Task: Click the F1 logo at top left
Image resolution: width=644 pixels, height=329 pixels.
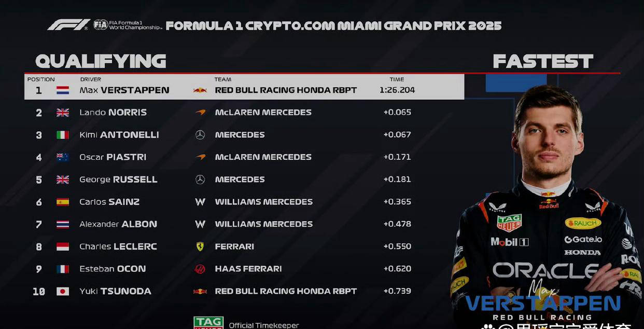Action: point(69,24)
